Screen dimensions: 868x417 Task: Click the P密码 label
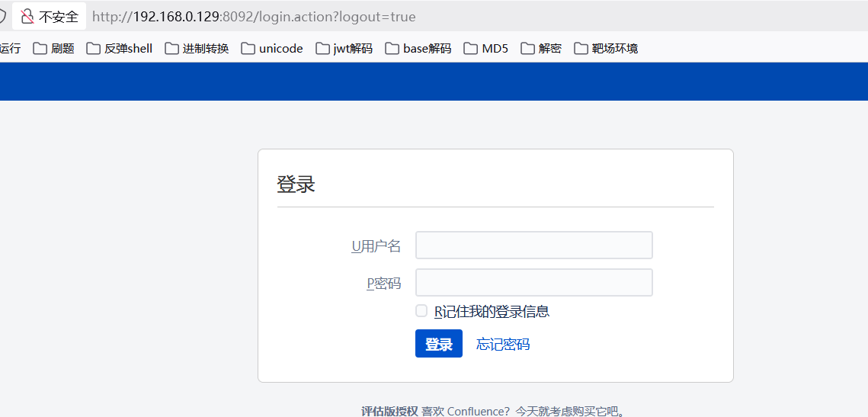click(383, 284)
